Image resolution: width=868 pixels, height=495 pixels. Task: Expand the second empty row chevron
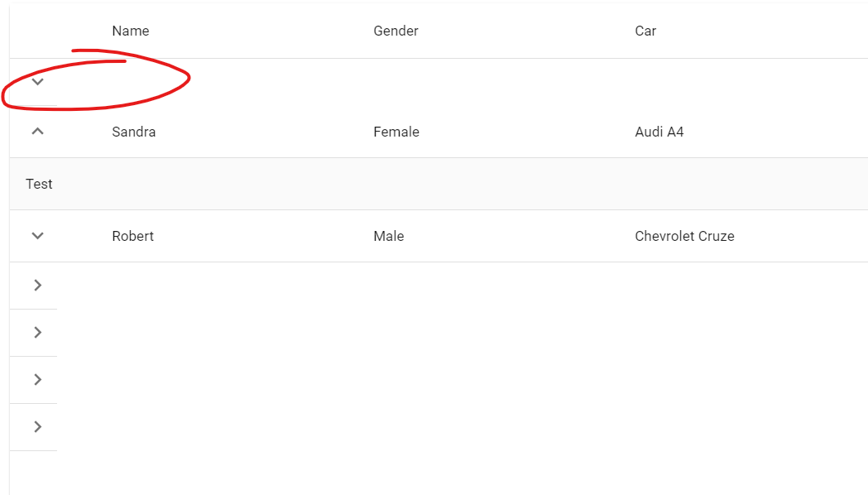point(36,332)
